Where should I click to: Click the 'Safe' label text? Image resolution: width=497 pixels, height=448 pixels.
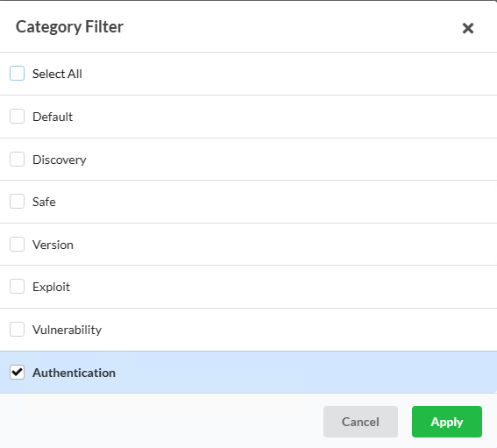pos(44,202)
